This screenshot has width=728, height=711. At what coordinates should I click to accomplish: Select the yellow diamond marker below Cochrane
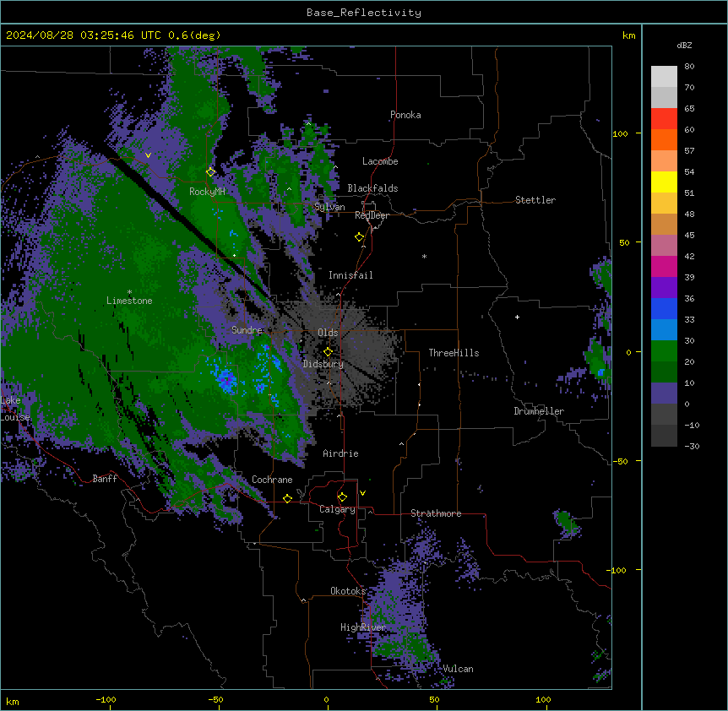click(x=287, y=498)
